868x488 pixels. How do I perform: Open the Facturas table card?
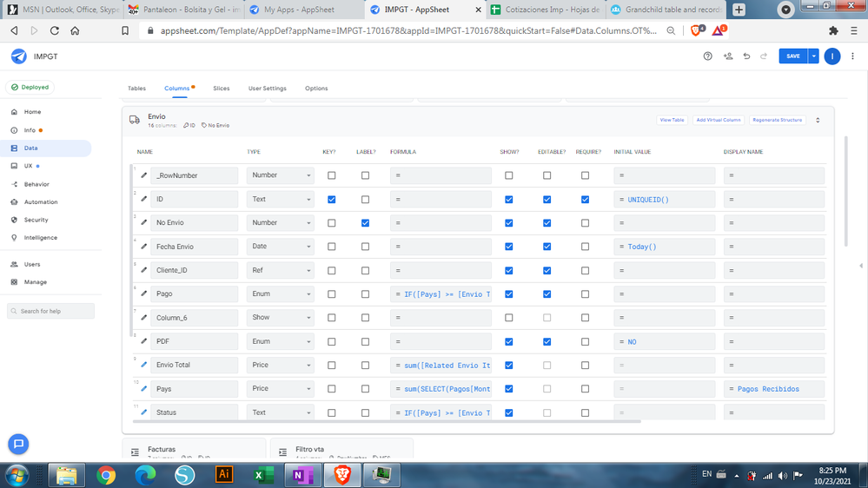point(194,449)
